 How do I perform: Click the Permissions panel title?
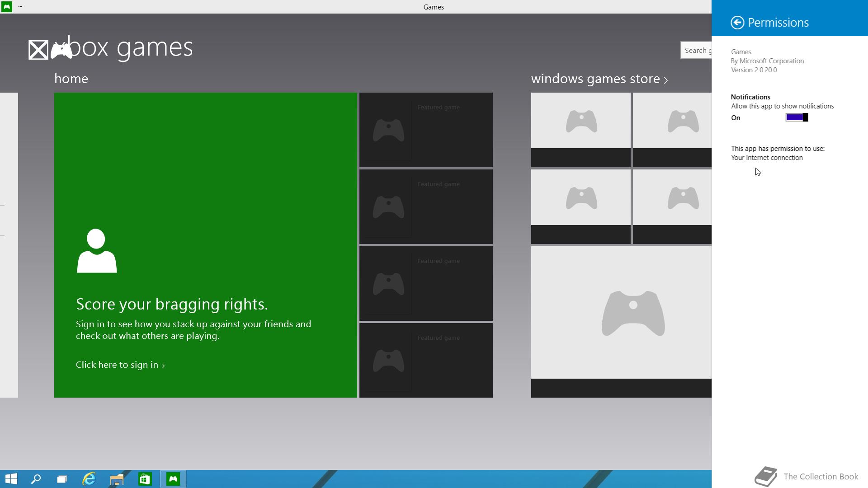[x=778, y=23]
